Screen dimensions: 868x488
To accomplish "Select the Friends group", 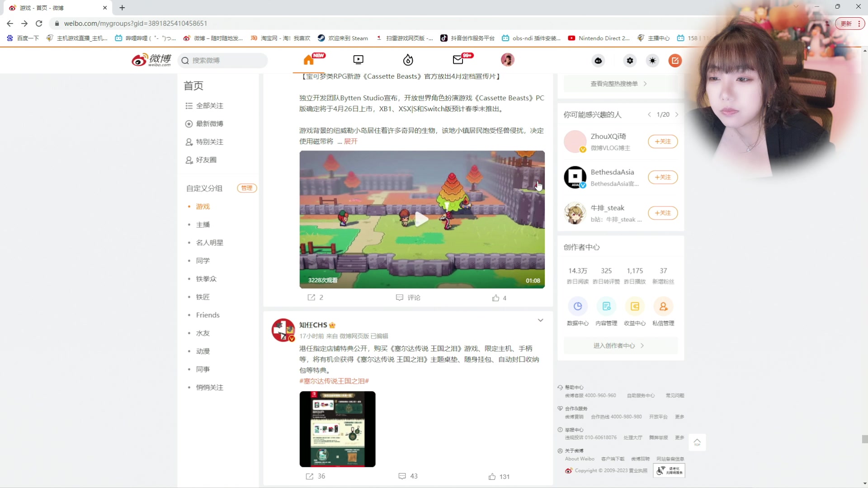I will coord(208,315).
